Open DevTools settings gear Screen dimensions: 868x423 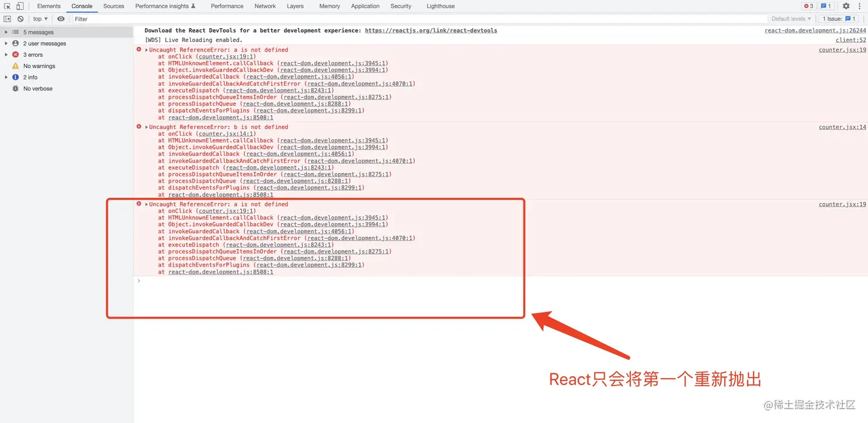pyautogui.click(x=846, y=6)
